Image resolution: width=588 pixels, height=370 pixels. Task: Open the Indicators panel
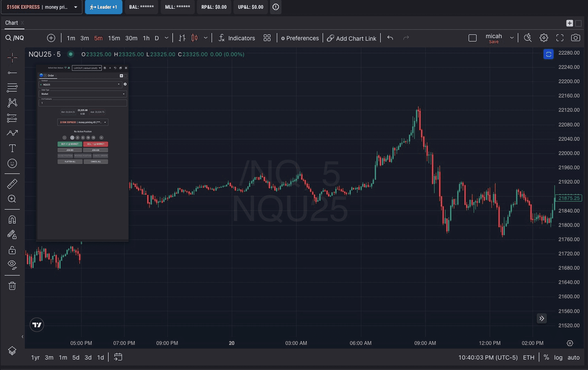pos(237,38)
